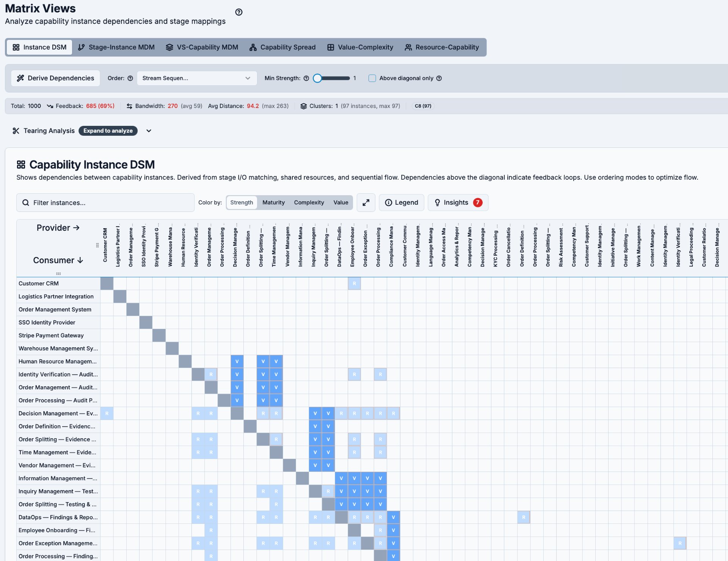The image size is (728, 561).
Task: Select Warehouse Management Sy... row label
Action: pyautogui.click(x=58, y=348)
